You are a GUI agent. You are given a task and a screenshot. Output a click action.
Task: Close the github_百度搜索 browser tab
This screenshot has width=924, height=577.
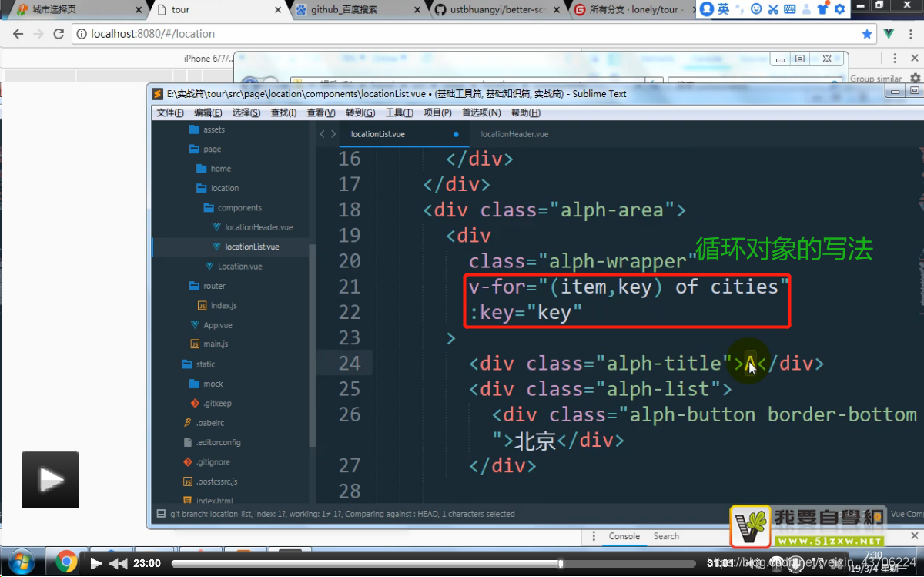pos(418,10)
